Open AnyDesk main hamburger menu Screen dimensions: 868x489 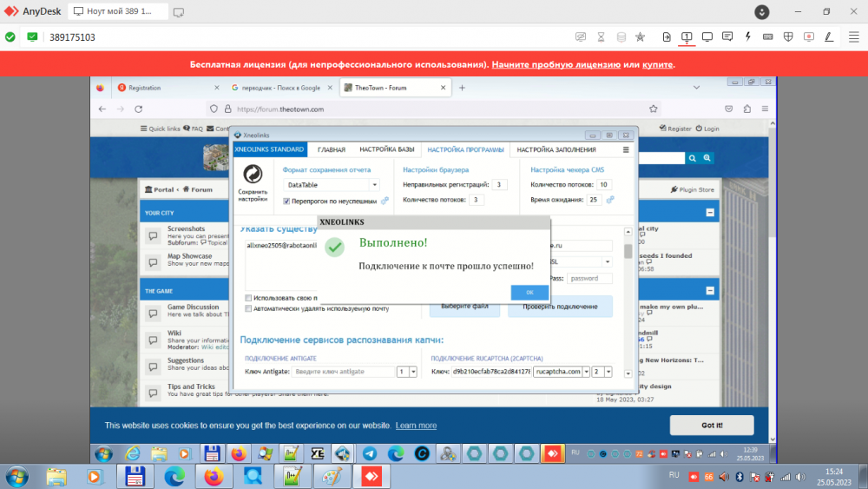click(x=853, y=36)
